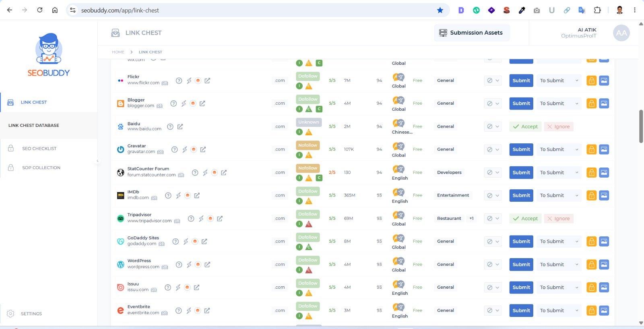Ignore the Tripadvisor link
This screenshot has width=644, height=329.
[558, 219]
